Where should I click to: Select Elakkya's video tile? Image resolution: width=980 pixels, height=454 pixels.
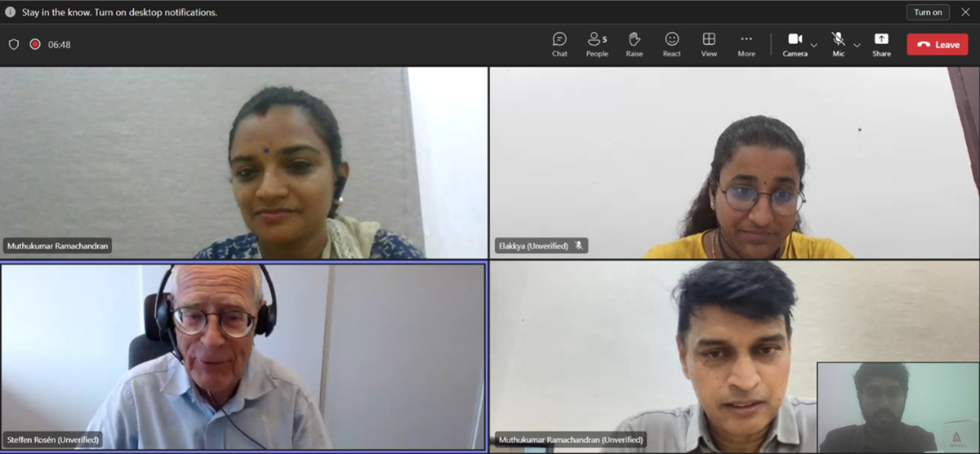(733, 162)
